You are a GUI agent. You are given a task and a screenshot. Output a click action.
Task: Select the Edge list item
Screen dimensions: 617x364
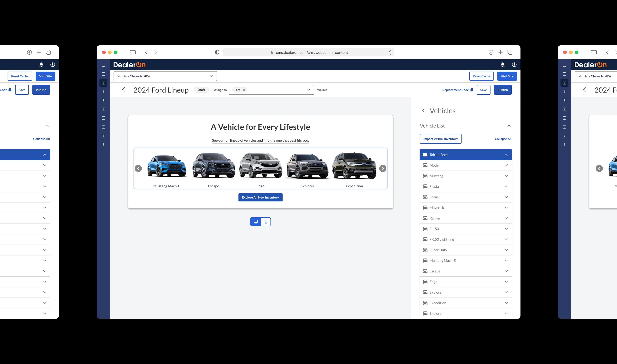coord(465,282)
